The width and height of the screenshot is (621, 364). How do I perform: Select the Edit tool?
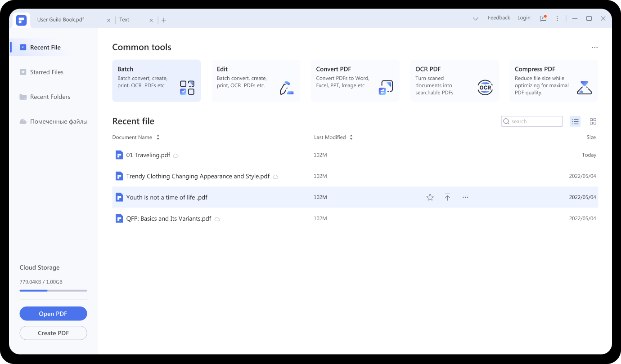pyautogui.click(x=256, y=81)
